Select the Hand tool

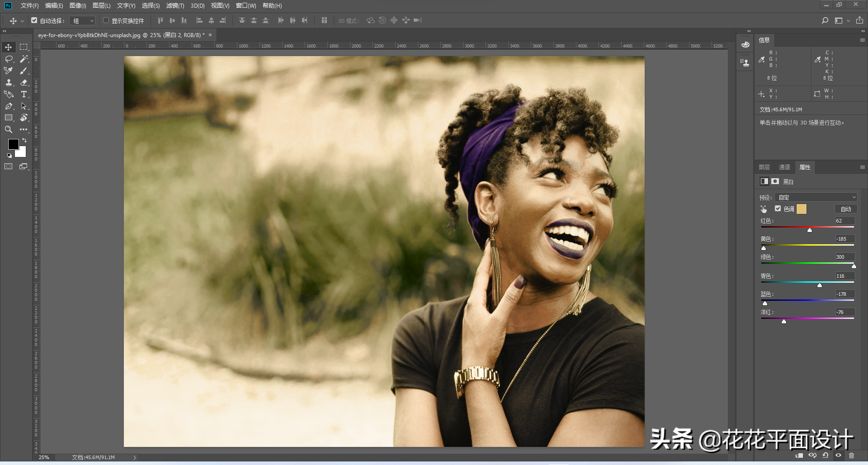(24, 118)
